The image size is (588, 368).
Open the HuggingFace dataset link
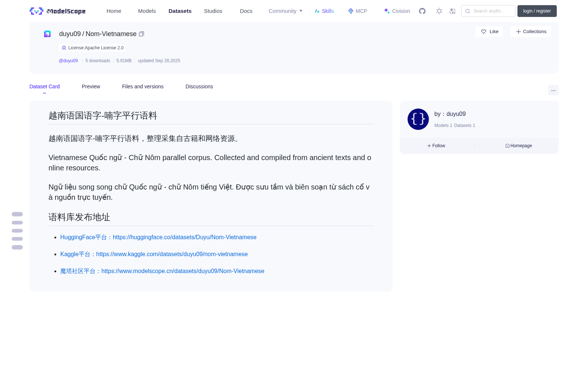[158, 237]
